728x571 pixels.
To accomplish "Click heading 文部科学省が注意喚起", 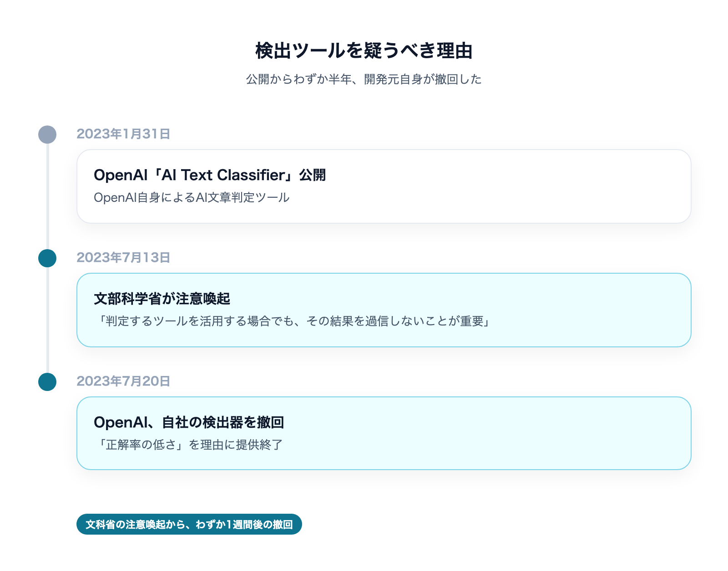I will [x=162, y=299].
